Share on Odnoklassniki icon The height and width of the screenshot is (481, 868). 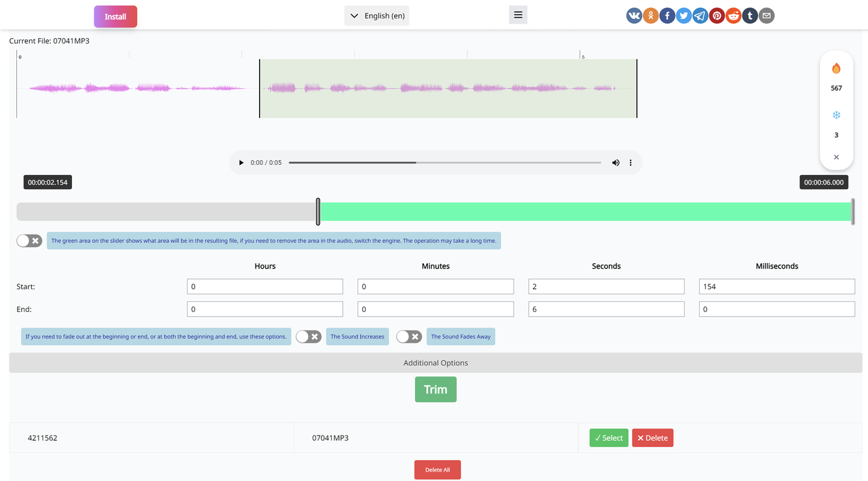tap(651, 16)
